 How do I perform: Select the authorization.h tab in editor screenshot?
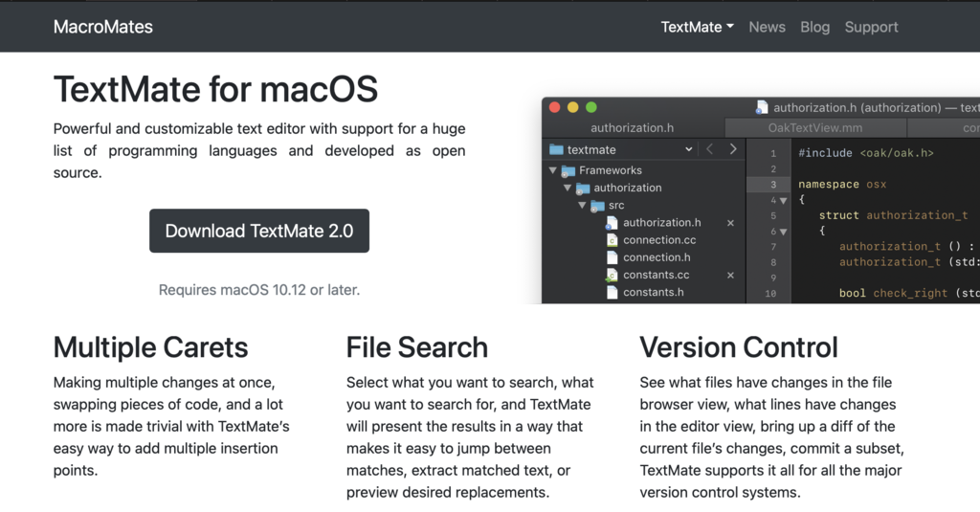[632, 127]
